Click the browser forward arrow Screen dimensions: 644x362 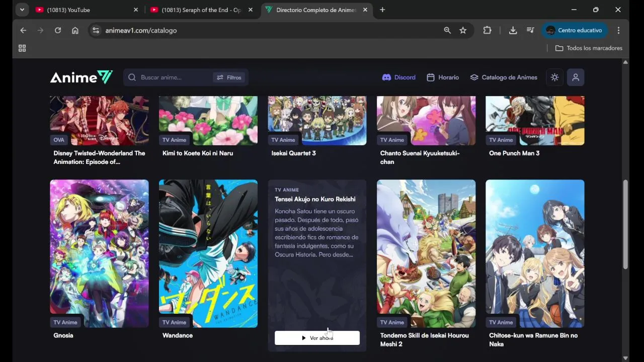(40, 30)
